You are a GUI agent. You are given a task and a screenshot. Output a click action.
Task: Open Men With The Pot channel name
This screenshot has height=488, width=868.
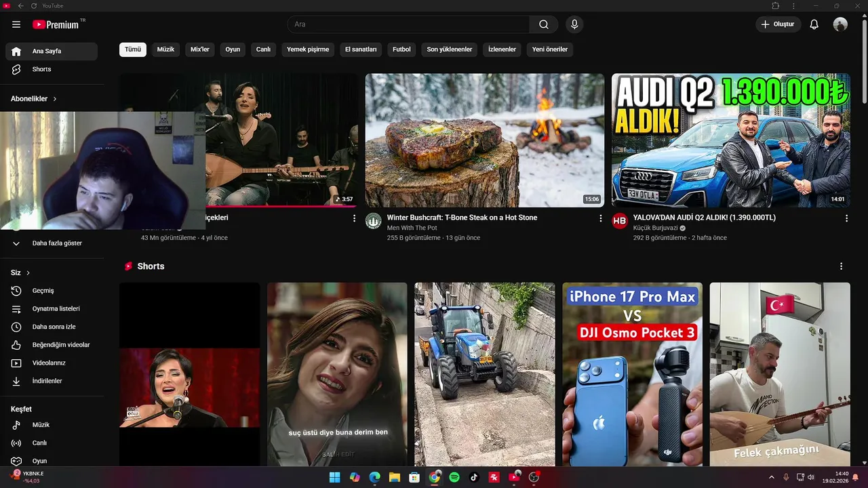click(x=412, y=228)
